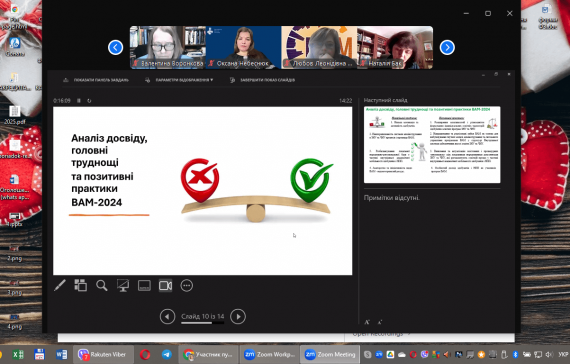Go to the previous slide
Screen dimensions: 570x364
(167, 316)
